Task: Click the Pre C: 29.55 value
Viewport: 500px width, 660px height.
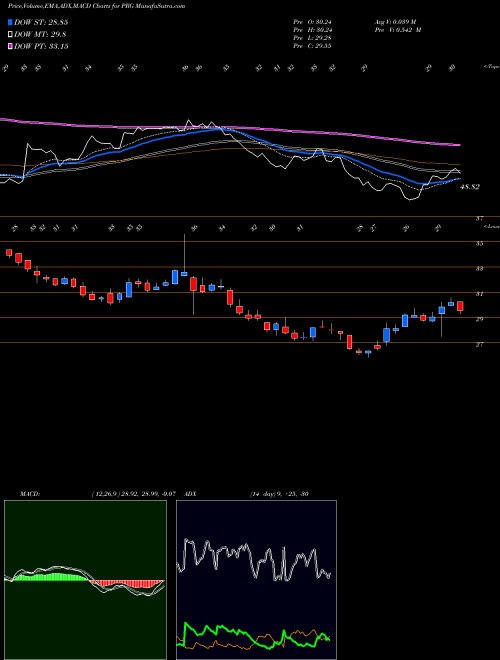Action: 312,46
